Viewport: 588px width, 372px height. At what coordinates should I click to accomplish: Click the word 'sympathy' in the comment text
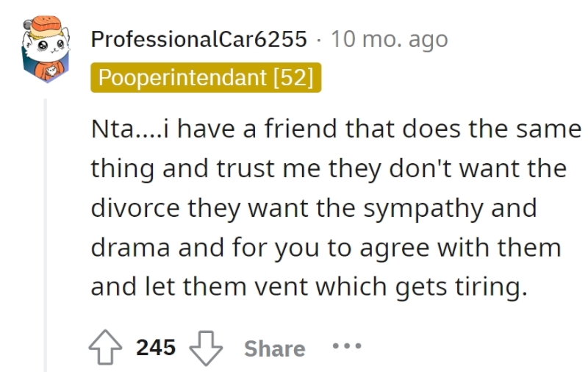[423, 210]
